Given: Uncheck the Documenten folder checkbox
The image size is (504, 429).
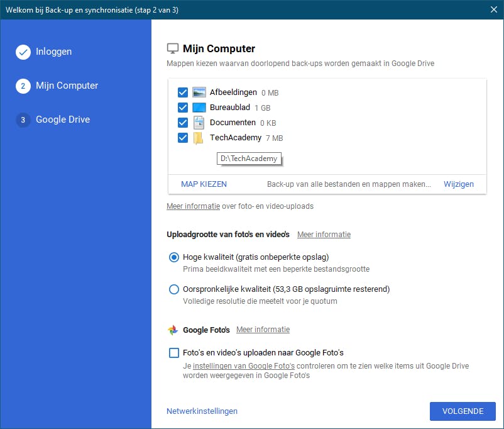Looking at the screenshot, I should point(183,123).
